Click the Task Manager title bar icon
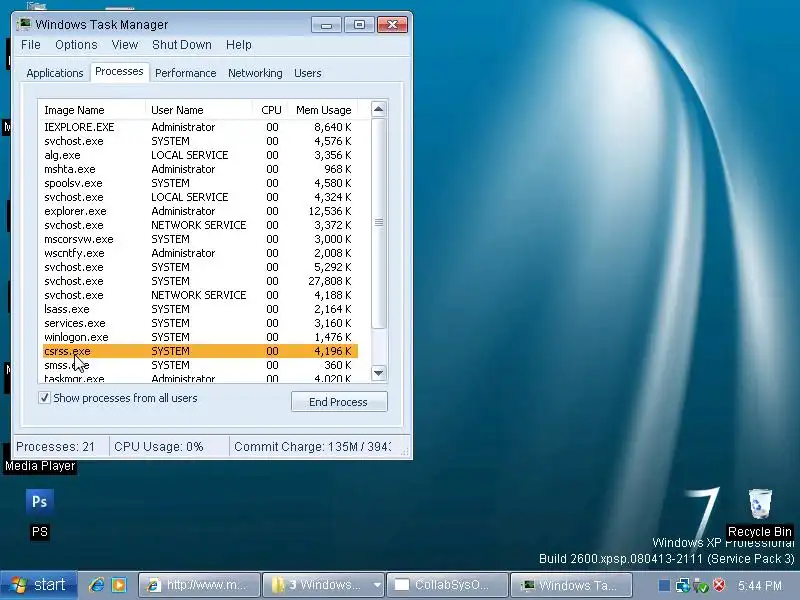Screen dimensions: 800x600 [x=23, y=24]
